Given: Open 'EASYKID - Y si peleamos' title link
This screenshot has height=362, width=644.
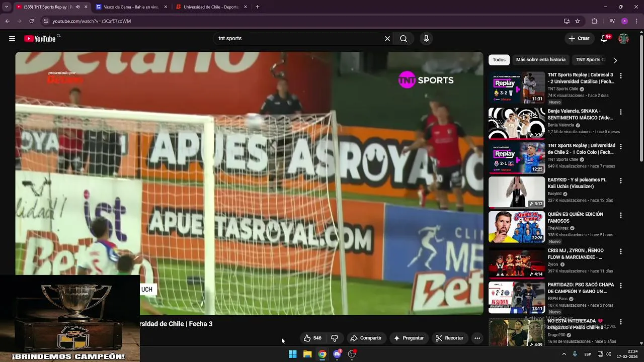Looking at the screenshot, I should coord(577,183).
